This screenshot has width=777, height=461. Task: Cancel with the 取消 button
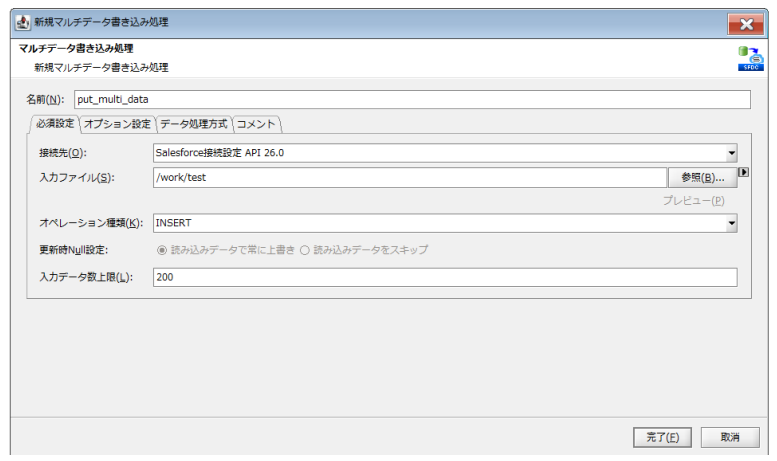(x=729, y=437)
